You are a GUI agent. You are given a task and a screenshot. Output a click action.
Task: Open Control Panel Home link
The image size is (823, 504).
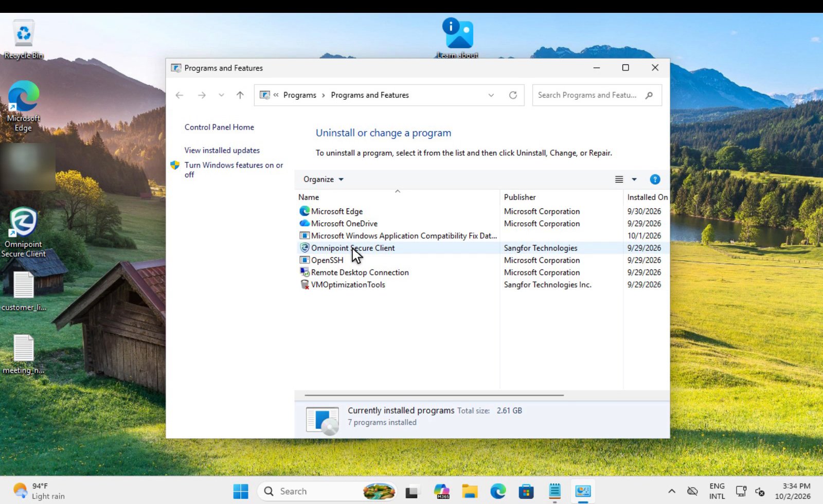(x=219, y=127)
